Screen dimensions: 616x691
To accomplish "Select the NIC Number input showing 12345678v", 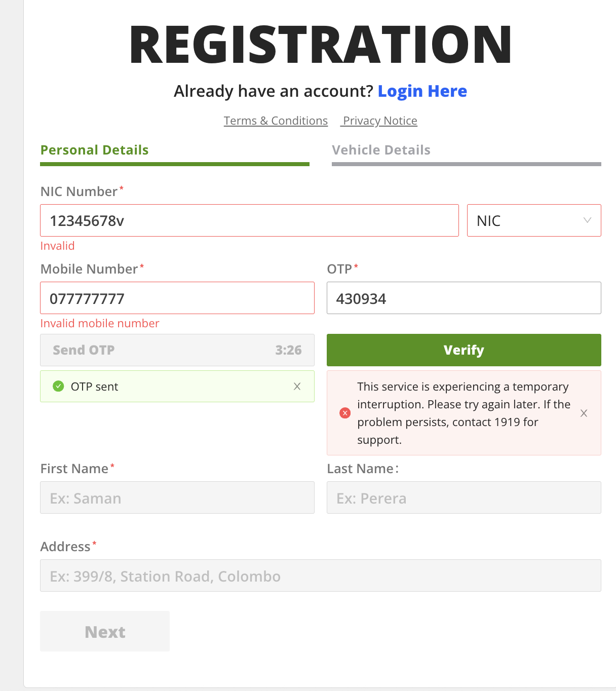I will click(249, 220).
